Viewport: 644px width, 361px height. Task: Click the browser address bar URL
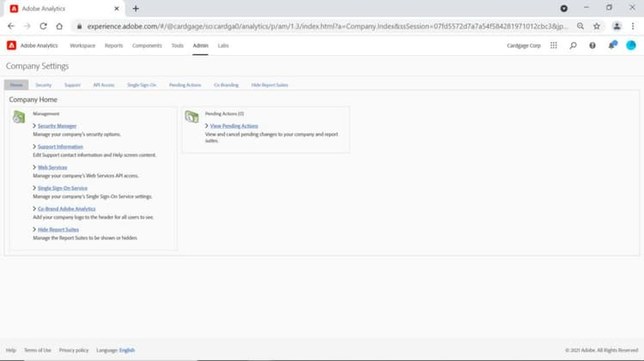(327, 27)
